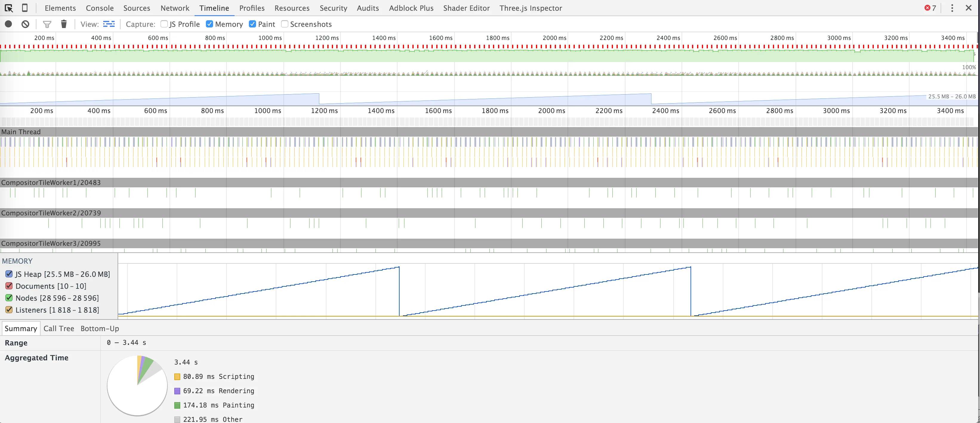Open the DevTools three-dot menu
This screenshot has height=423, width=980.
click(x=952, y=8)
